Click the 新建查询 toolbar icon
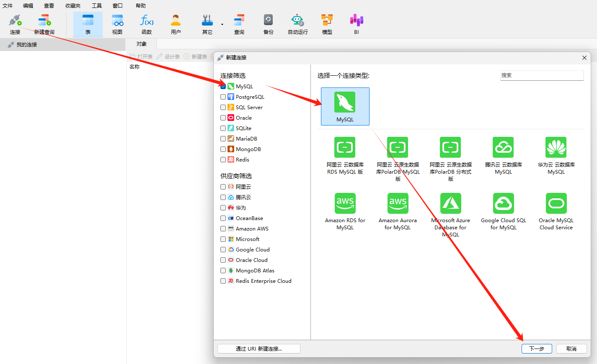 44,25
